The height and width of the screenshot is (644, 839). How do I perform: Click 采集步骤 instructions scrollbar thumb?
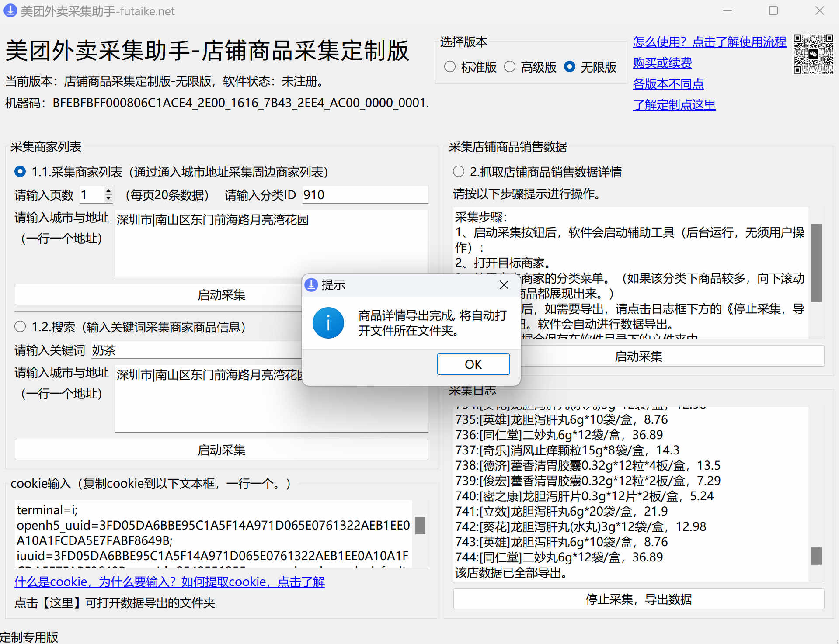(816, 263)
